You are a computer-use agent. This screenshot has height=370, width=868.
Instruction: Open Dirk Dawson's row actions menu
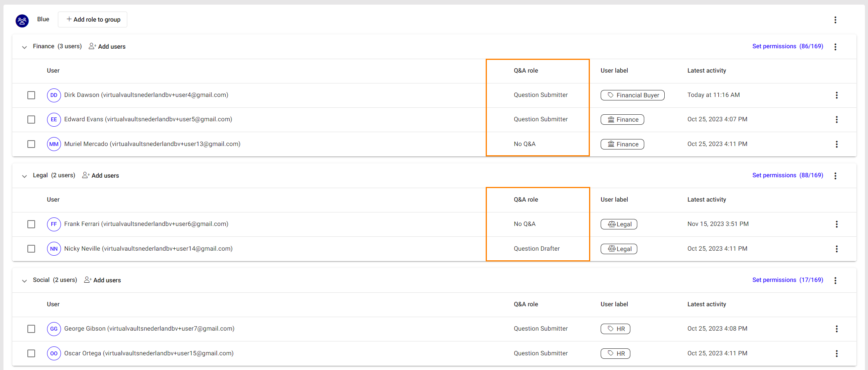(836, 95)
